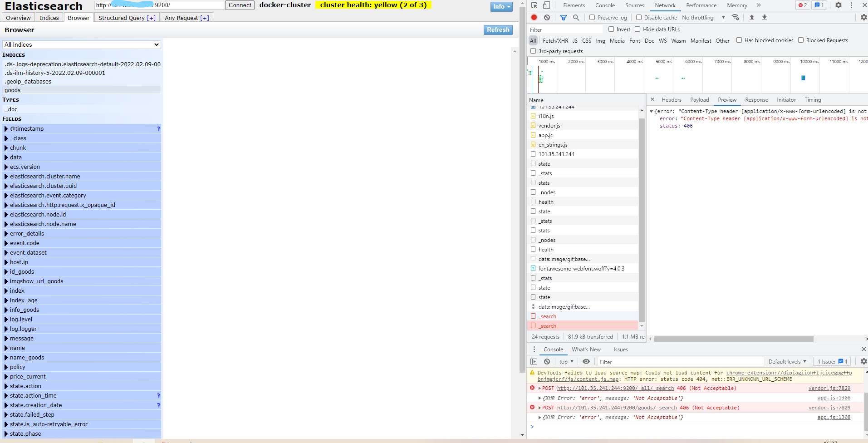The image size is (868, 443).
Task: Switch to the Indices tab
Action: coord(49,18)
